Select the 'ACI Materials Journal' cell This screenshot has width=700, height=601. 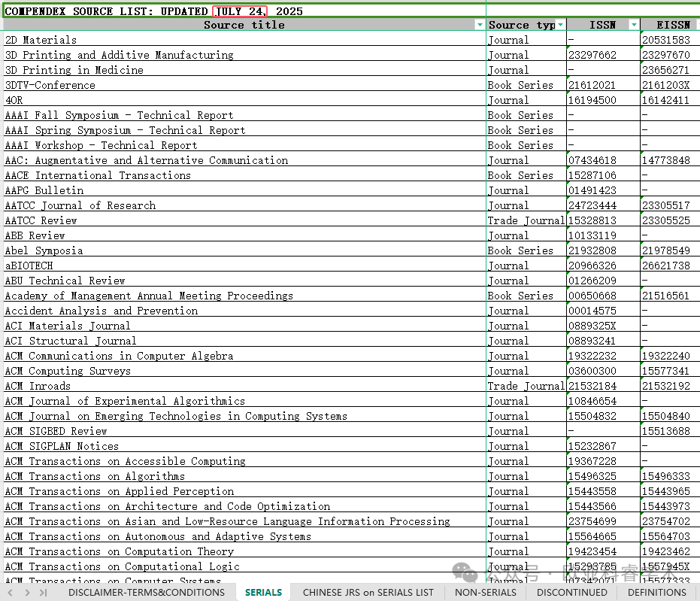(244, 326)
